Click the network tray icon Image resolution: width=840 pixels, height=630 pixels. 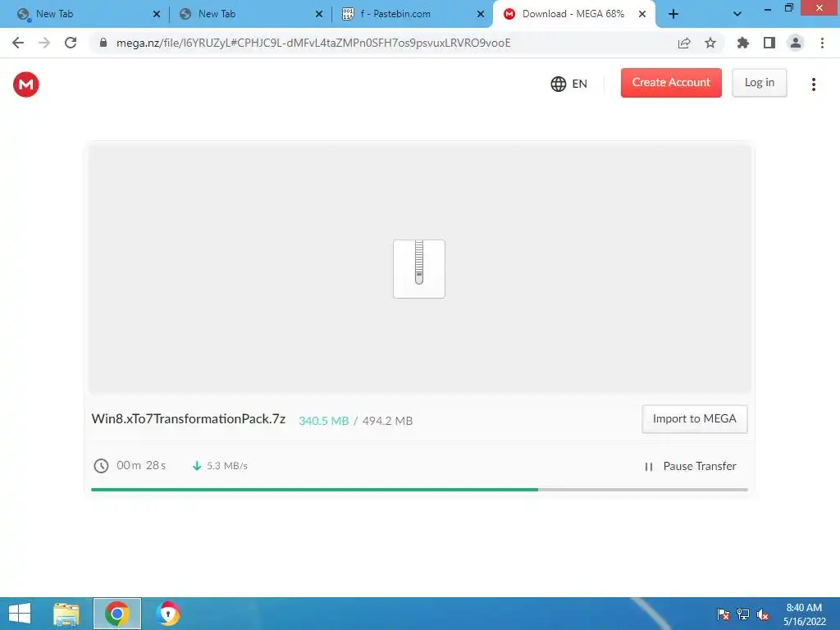(743, 614)
